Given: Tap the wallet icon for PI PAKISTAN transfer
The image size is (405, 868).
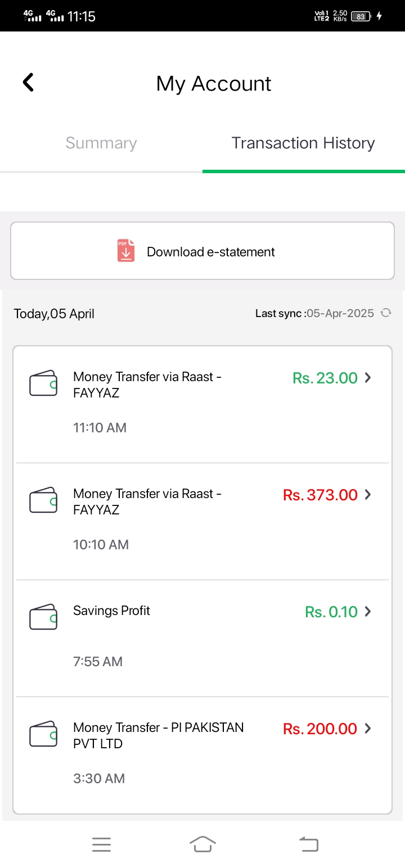Looking at the screenshot, I should click(x=43, y=734).
